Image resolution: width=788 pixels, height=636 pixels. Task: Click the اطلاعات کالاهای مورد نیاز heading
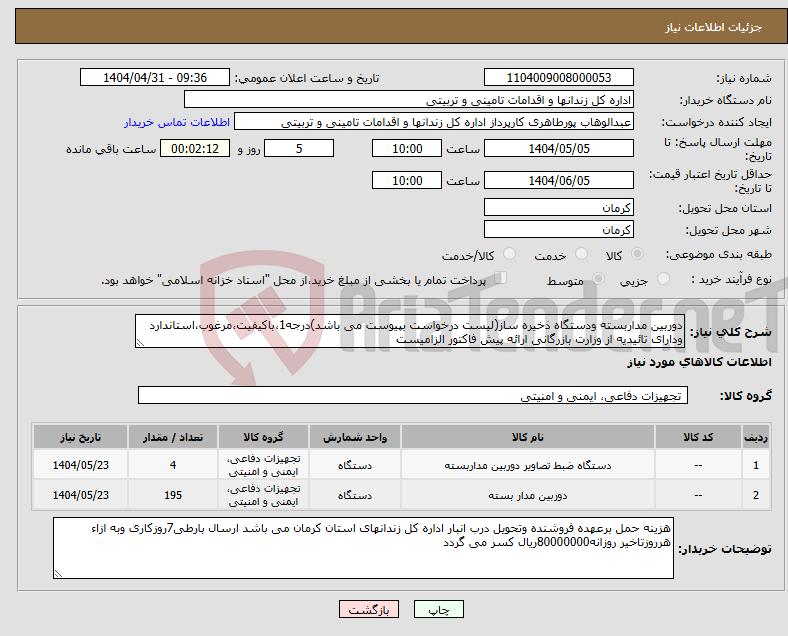699,362
